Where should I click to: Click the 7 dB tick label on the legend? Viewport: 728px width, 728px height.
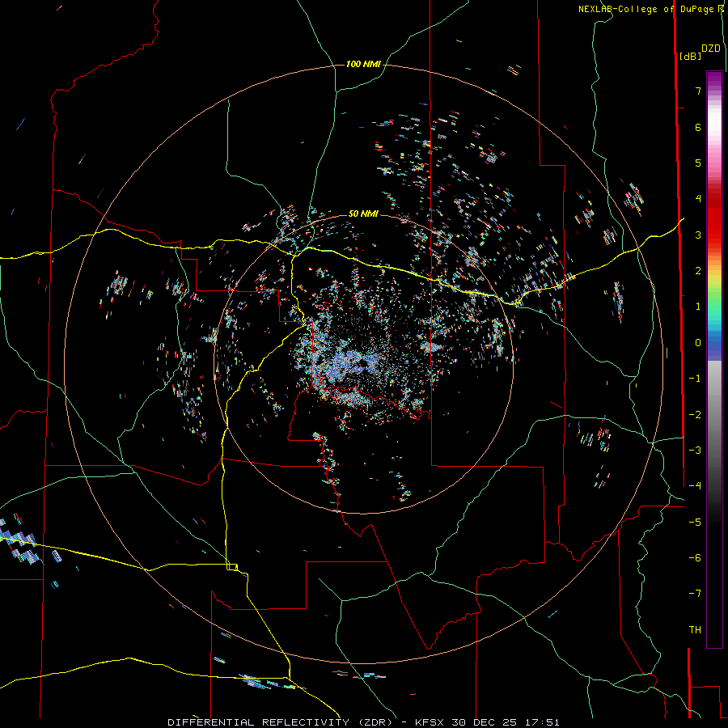[698, 91]
